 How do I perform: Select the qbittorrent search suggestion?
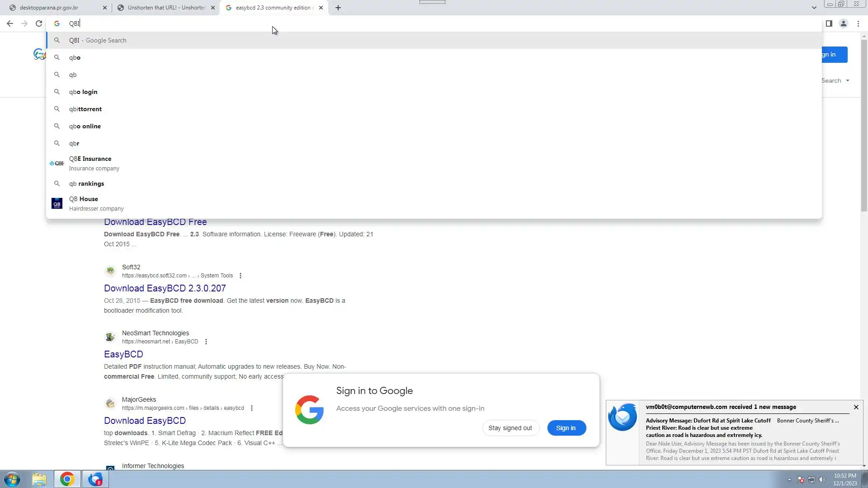pos(85,109)
